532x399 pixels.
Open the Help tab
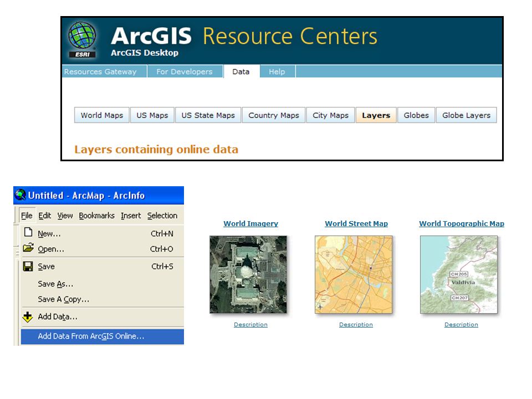coord(277,71)
